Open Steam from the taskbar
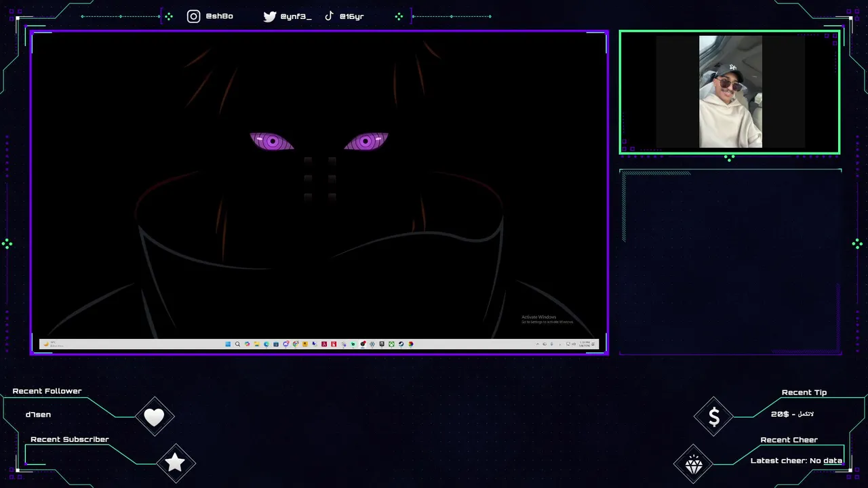The image size is (868, 488). point(401,344)
